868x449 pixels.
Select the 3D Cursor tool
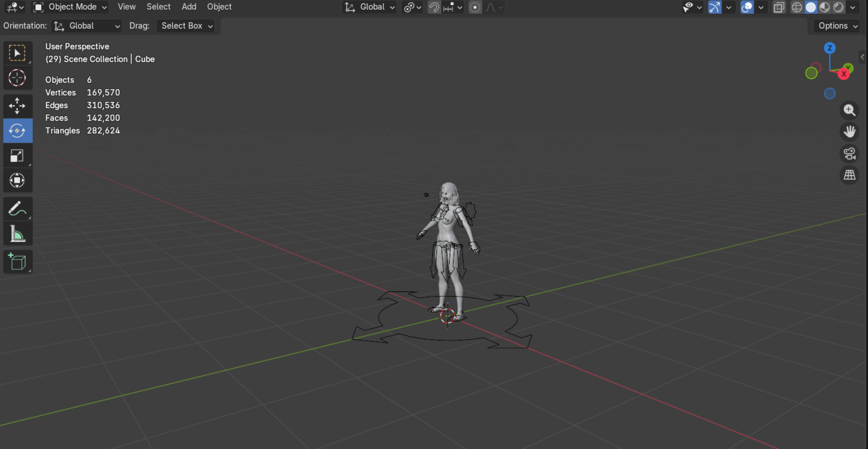(x=17, y=78)
